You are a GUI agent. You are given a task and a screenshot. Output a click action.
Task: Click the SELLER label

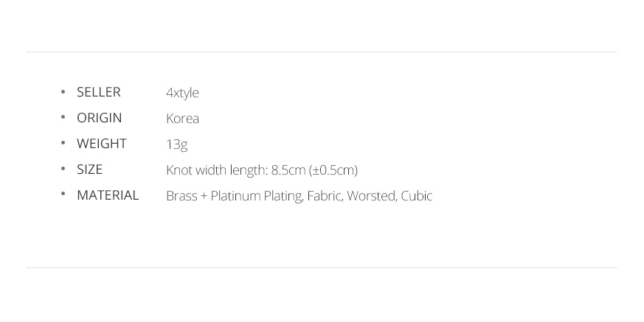coord(98,92)
